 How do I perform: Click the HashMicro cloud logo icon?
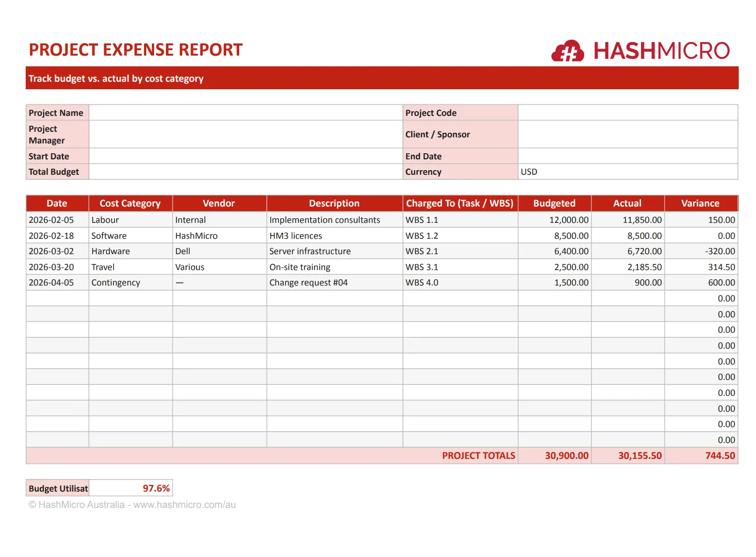568,51
